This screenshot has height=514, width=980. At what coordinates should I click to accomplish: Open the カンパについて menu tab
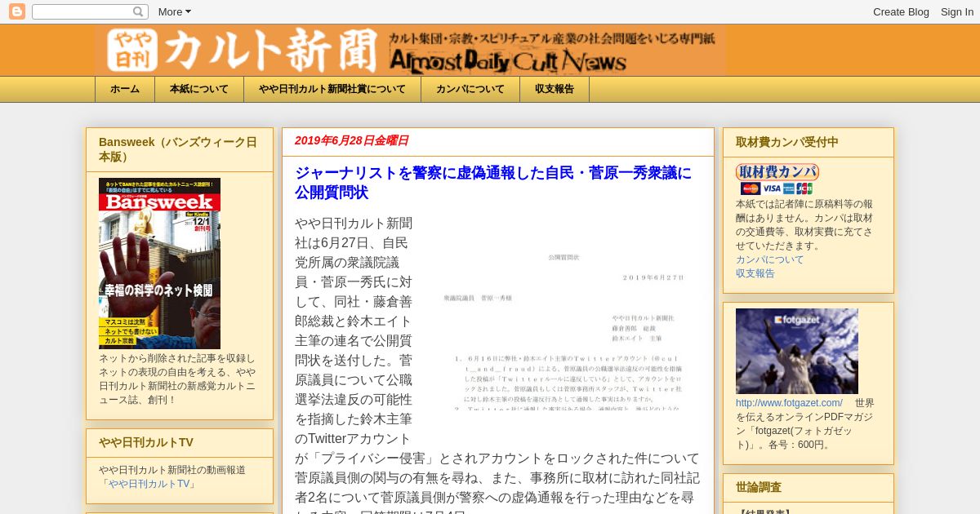tap(470, 89)
